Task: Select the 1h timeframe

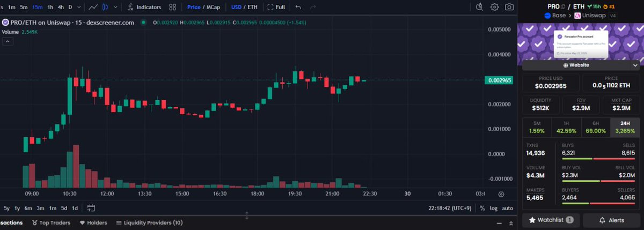Action: pyautogui.click(x=50, y=7)
